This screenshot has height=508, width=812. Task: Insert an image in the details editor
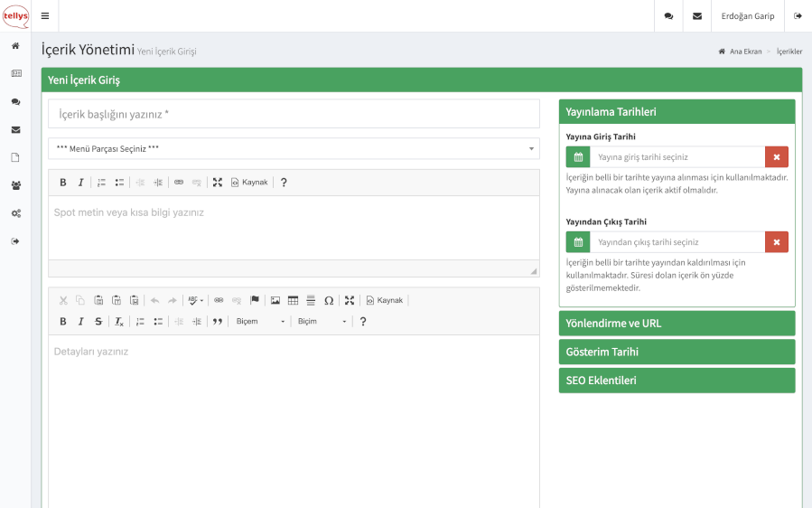click(x=275, y=300)
